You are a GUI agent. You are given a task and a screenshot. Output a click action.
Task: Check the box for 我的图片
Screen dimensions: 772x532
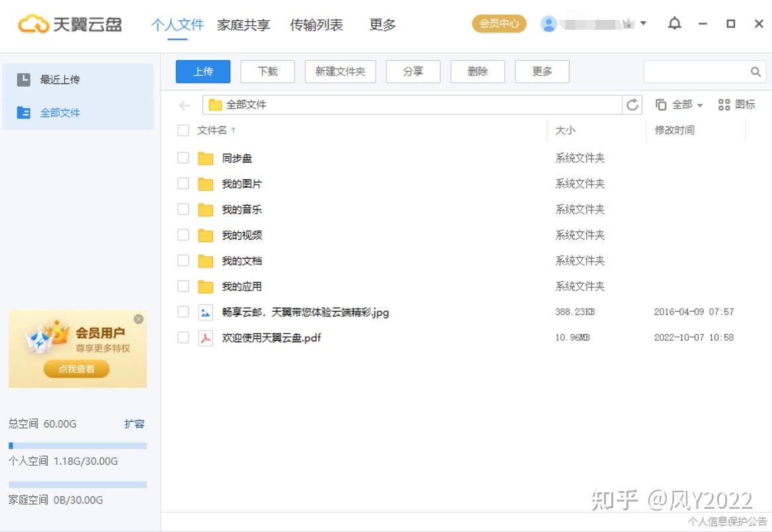(x=183, y=183)
